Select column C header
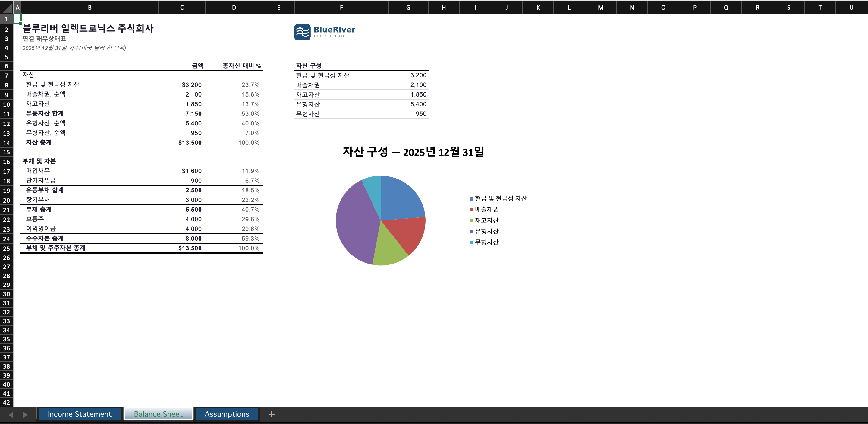This screenshot has width=868, height=424. tap(182, 8)
